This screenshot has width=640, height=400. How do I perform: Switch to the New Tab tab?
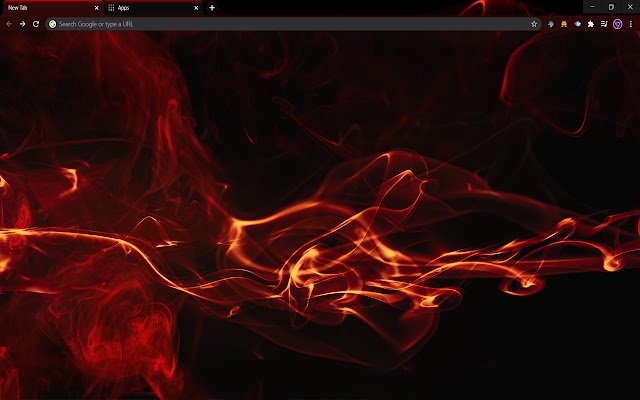tap(51, 8)
